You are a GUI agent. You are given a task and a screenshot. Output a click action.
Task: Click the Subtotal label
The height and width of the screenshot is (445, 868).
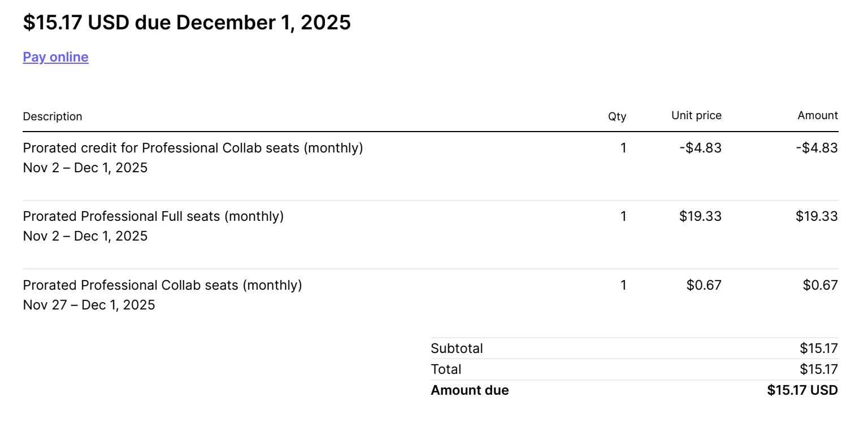point(457,348)
